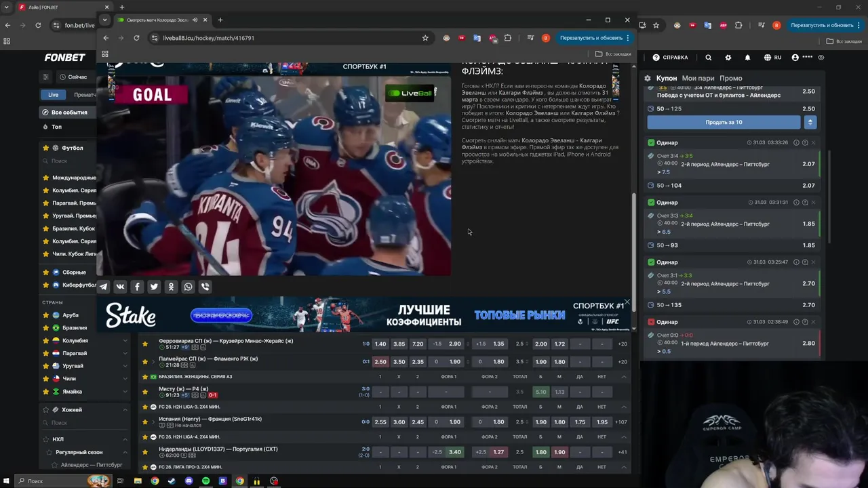Close the 03:33:26 Одинар bet card
Image resolution: width=868 pixels, height=488 pixels.
[x=813, y=142]
